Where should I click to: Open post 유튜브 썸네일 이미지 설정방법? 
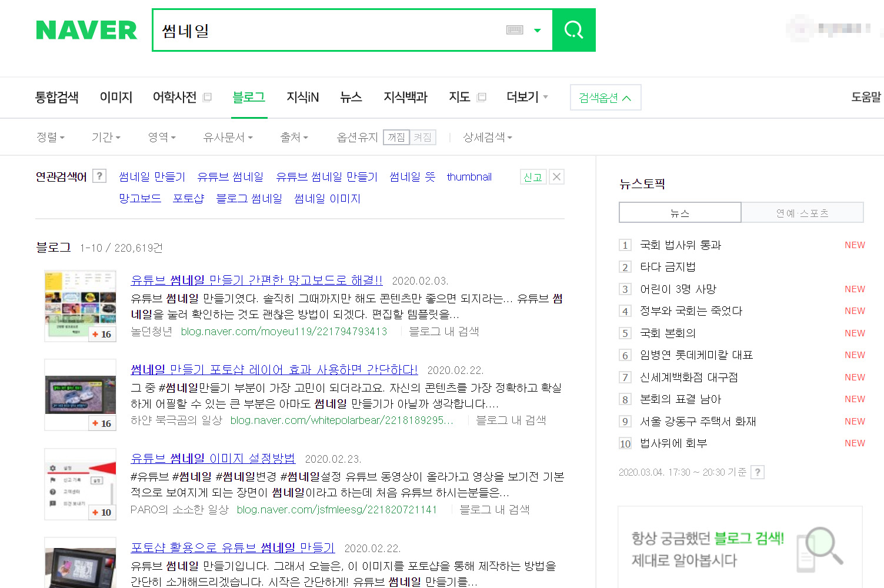[213, 458]
